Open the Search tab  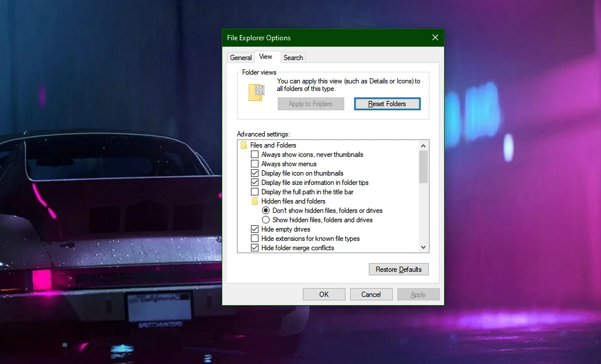293,58
